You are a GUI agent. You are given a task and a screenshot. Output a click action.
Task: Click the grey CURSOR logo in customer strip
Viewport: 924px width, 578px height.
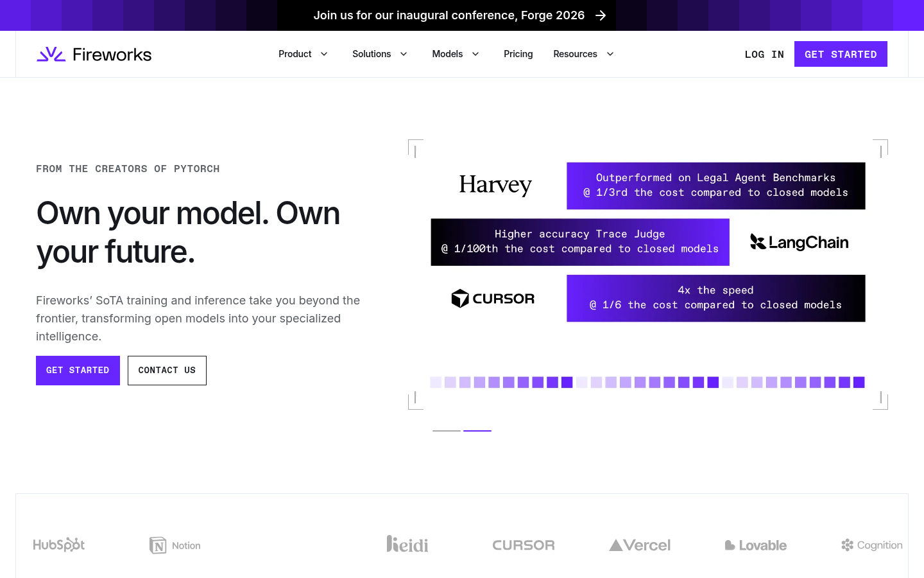[524, 545]
